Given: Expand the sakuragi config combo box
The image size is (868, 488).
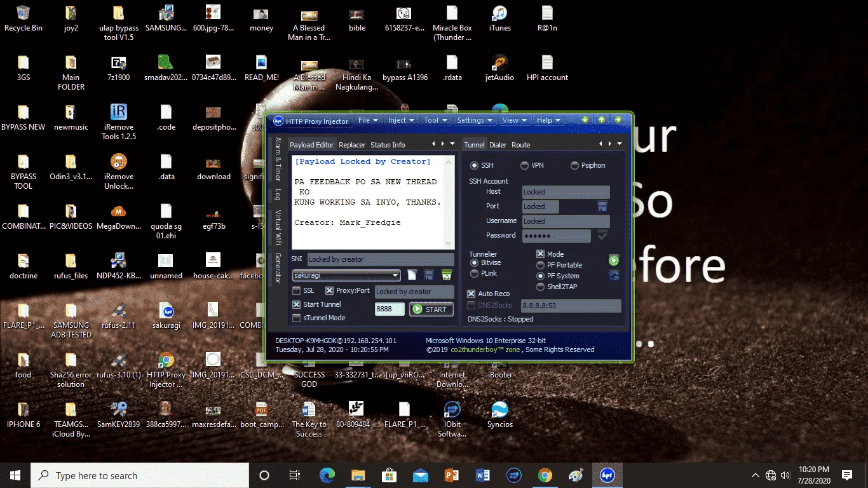Looking at the screenshot, I should tap(396, 275).
